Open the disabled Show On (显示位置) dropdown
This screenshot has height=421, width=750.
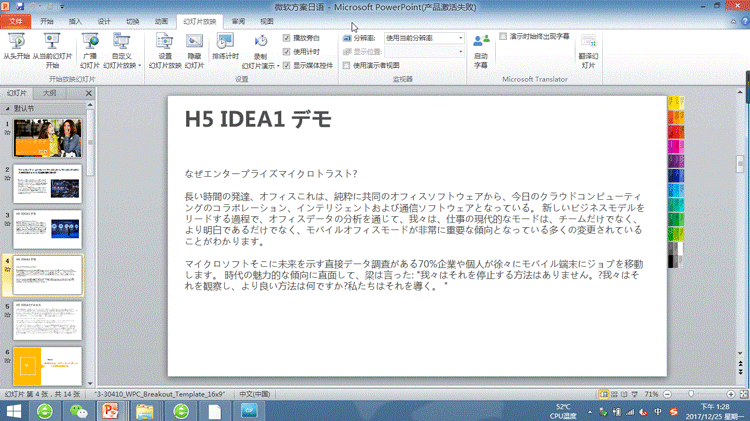point(424,52)
